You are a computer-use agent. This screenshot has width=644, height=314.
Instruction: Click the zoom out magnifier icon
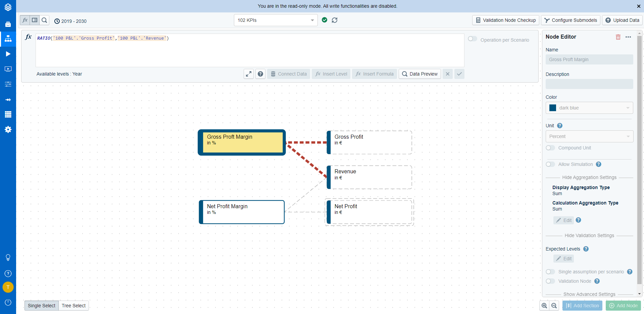[x=554, y=306]
